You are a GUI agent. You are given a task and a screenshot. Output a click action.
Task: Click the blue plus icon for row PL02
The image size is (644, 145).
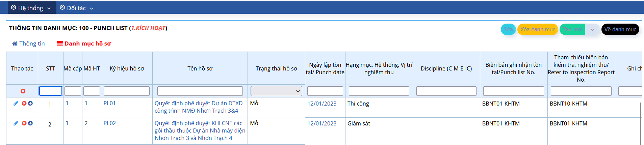point(30,123)
